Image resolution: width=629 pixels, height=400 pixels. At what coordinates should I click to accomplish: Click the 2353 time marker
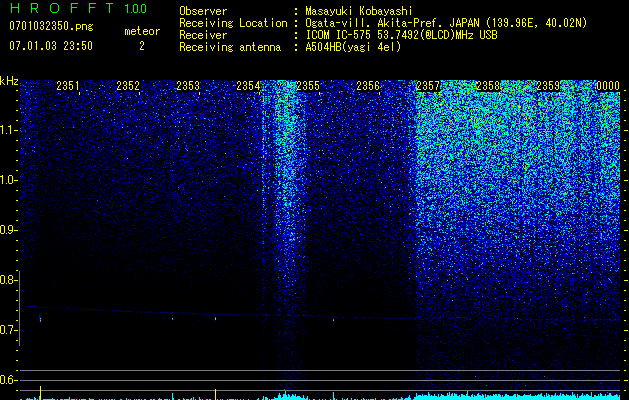(x=188, y=86)
